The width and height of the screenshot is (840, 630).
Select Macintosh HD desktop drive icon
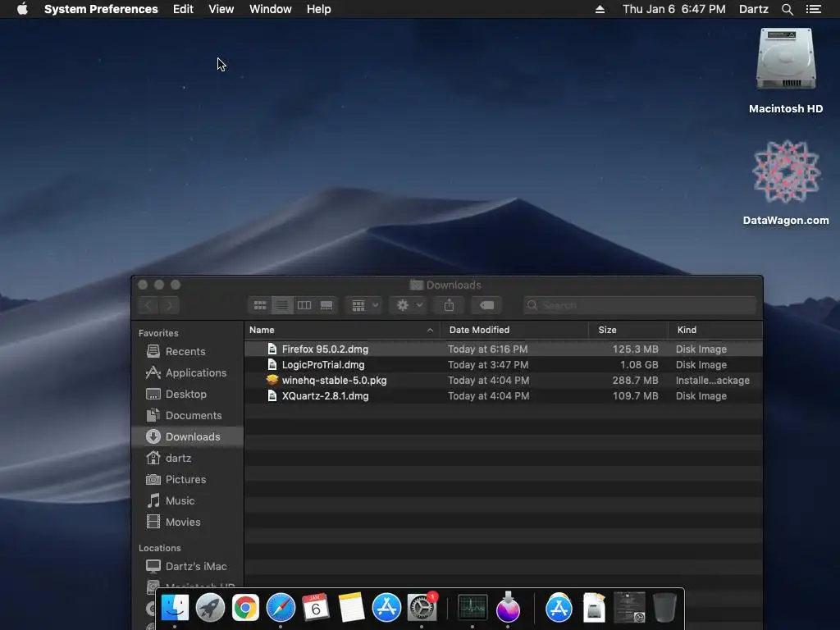(x=785, y=59)
